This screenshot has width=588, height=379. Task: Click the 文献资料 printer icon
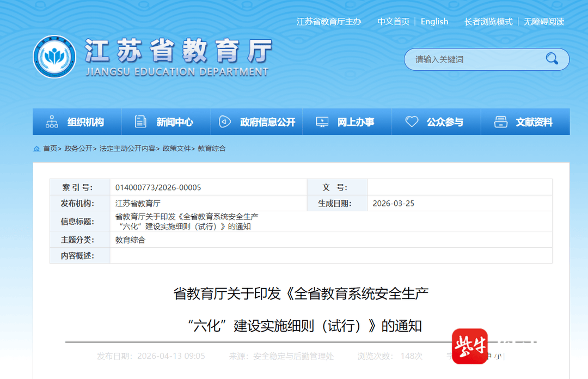click(500, 122)
